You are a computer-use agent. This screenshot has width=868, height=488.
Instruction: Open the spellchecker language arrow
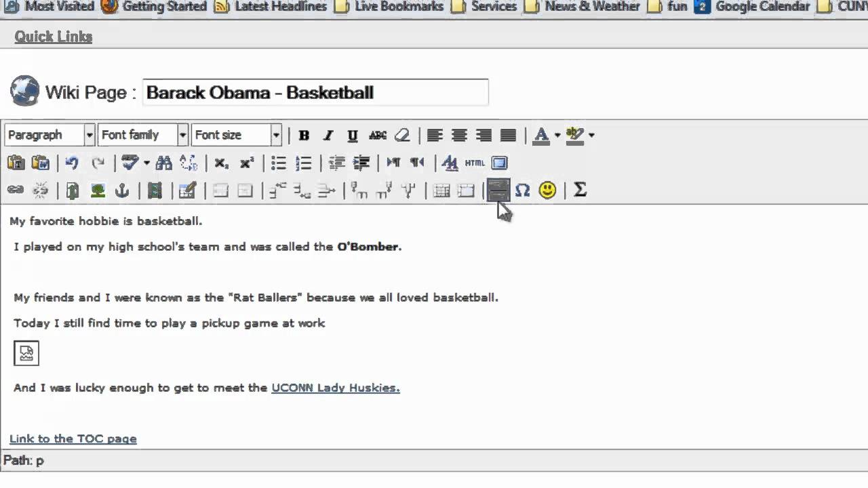(x=146, y=163)
